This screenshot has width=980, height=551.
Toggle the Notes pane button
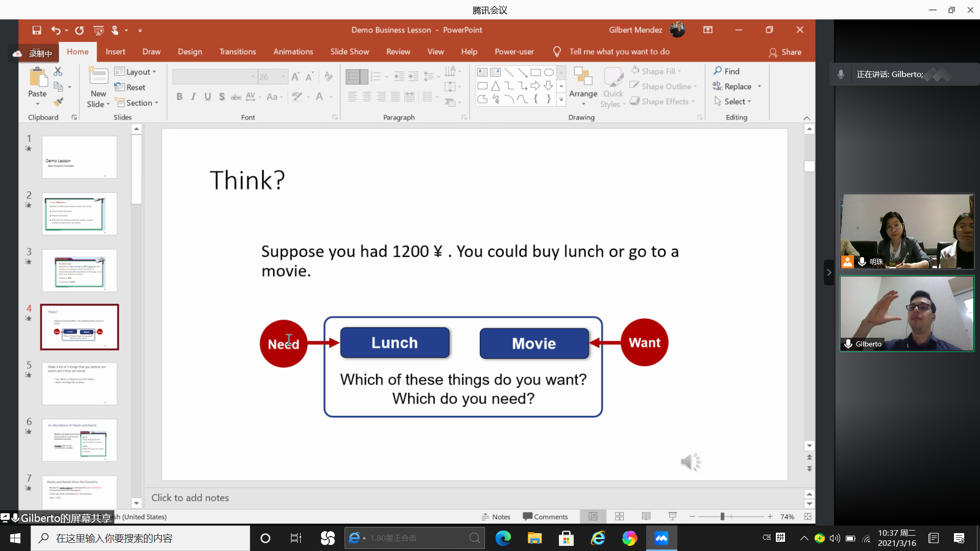(x=496, y=516)
